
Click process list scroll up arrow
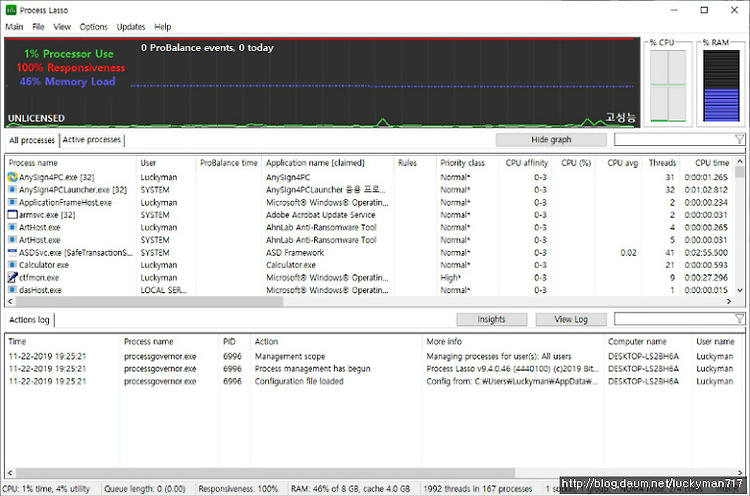[x=740, y=162]
